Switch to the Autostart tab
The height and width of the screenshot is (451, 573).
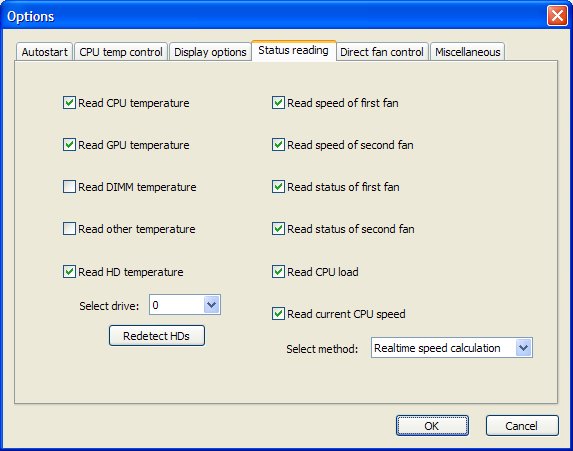tap(45, 52)
